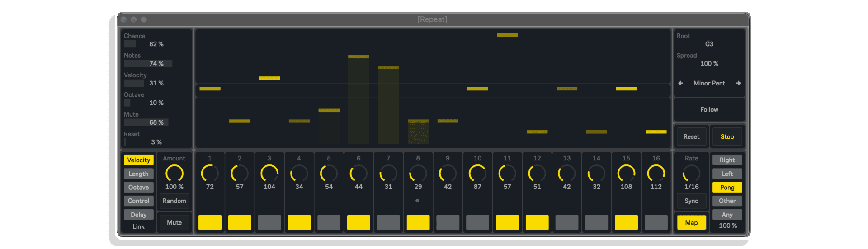Click the step 3 knob showing 104
Image resolution: width=868 pixels, height=249 pixels.
[269, 173]
